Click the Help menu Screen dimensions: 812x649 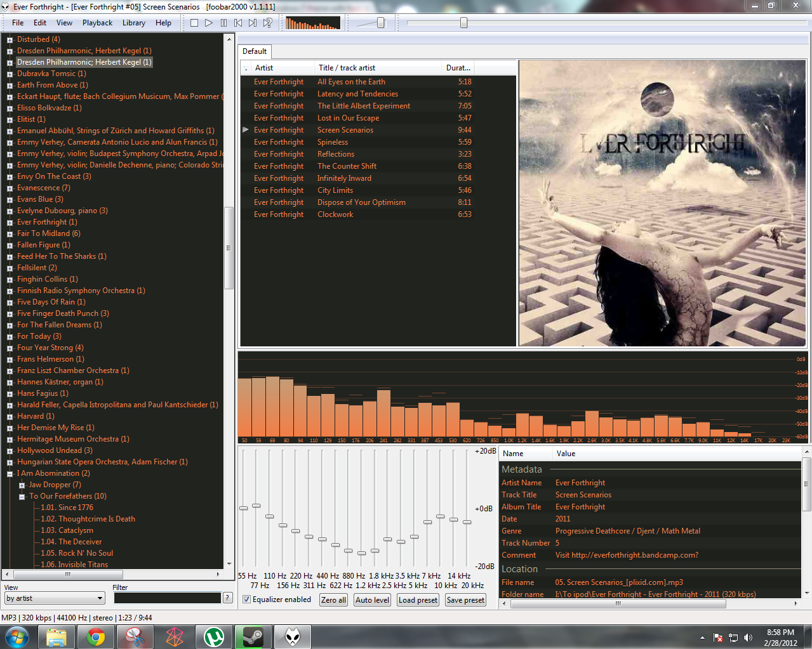point(163,23)
